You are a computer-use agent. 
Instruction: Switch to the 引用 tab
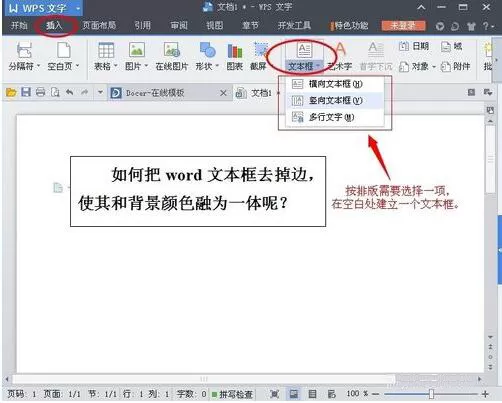click(143, 26)
